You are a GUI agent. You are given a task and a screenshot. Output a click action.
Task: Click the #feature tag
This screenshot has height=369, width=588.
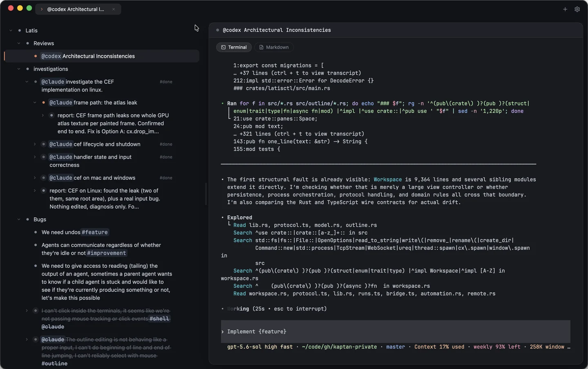(95, 232)
